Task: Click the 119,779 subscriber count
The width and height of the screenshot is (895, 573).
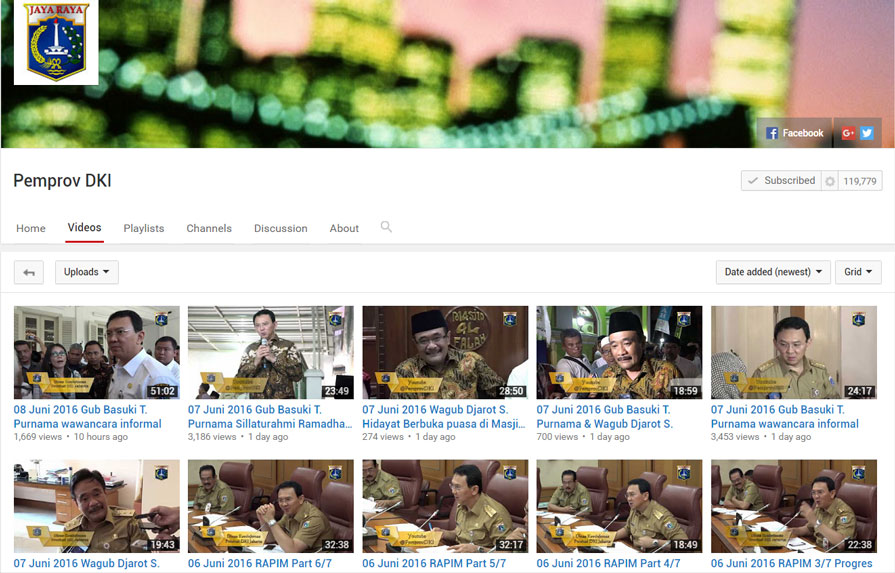Action: pyautogui.click(x=860, y=181)
